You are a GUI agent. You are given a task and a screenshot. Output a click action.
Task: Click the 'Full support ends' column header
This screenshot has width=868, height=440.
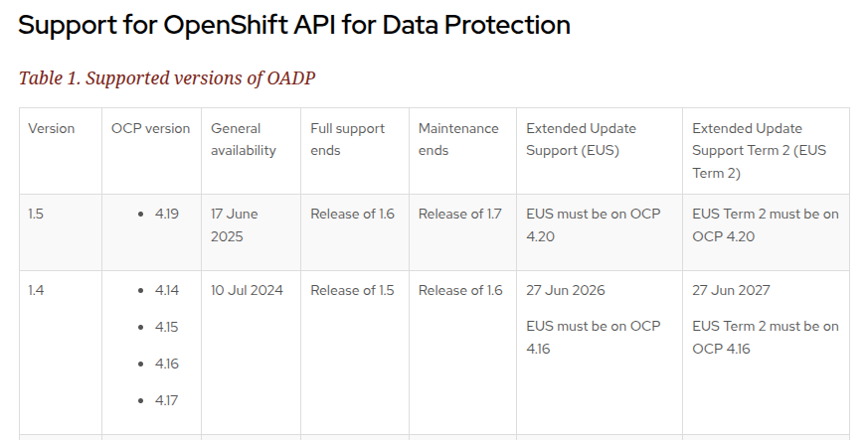[x=348, y=139]
